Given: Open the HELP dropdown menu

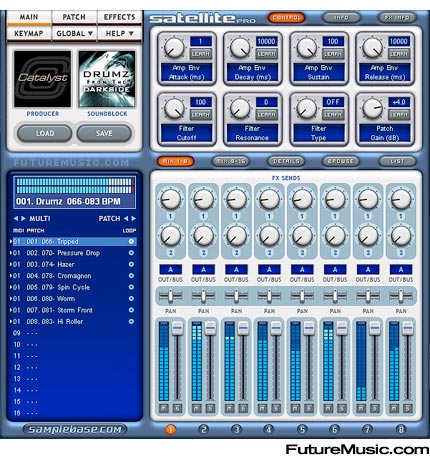Looking at the screenshot, I should [120, 33].
